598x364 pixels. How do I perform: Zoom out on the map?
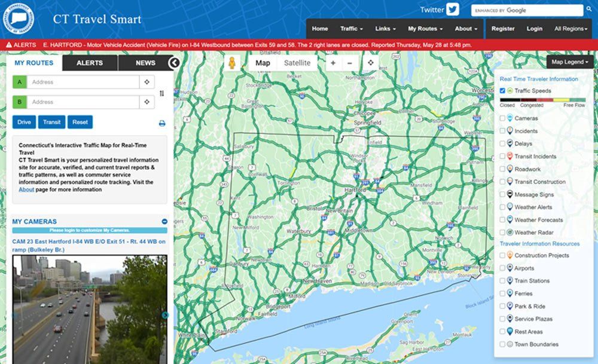pos(350,63)
